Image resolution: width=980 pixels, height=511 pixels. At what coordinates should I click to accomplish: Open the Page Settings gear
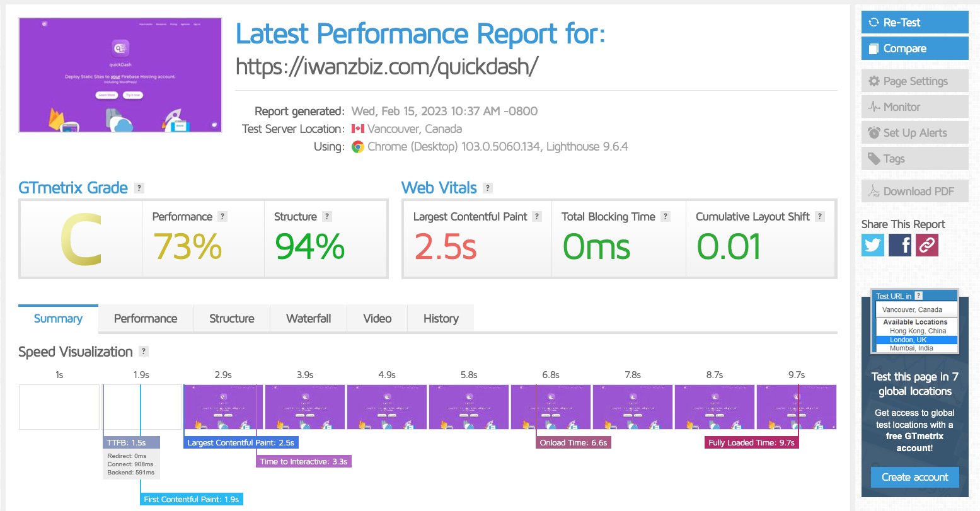[875, 81]
